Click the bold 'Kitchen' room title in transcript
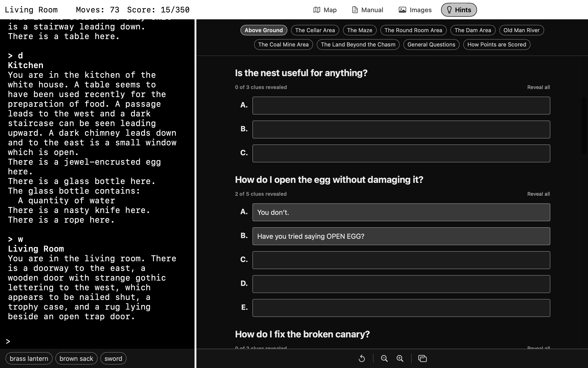The width and height of the screenshot is (588, 368). 25,65
